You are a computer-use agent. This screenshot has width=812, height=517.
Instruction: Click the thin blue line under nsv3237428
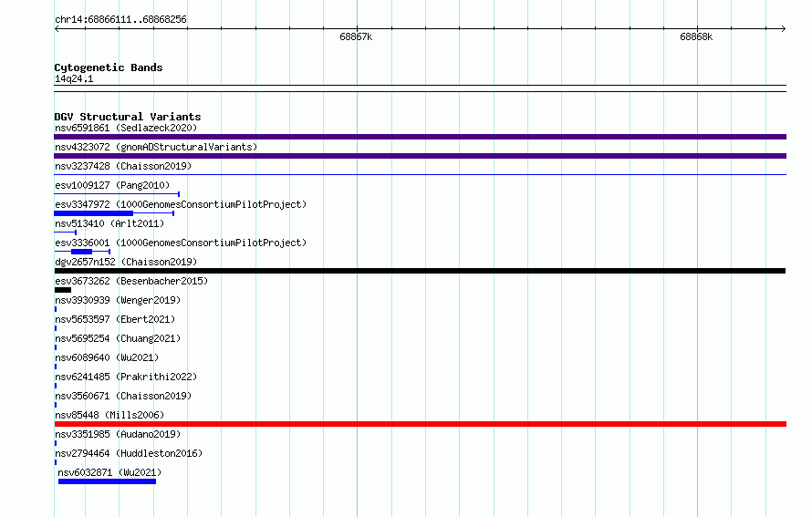point(420,175)
